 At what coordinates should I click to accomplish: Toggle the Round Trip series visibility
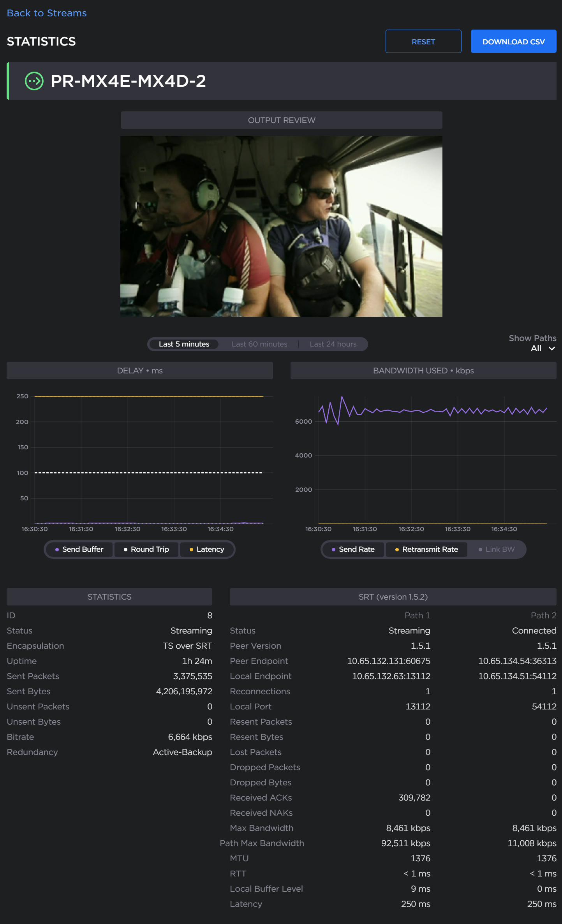tap(146, 549)
